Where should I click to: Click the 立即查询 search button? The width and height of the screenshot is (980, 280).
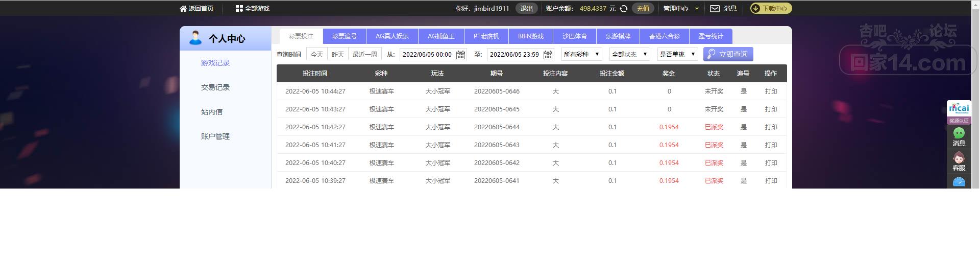pos(728,54)
